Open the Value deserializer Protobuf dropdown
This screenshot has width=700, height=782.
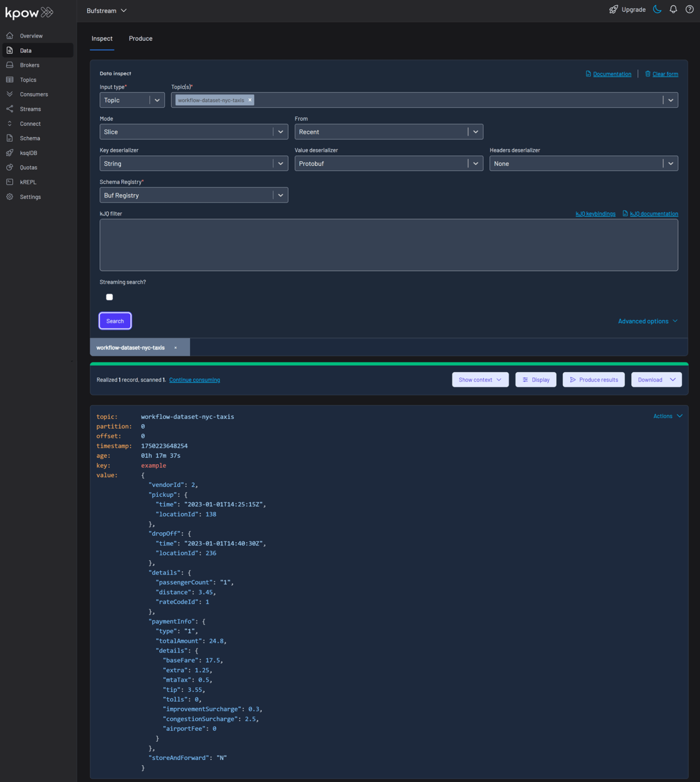tap(388, 164)
